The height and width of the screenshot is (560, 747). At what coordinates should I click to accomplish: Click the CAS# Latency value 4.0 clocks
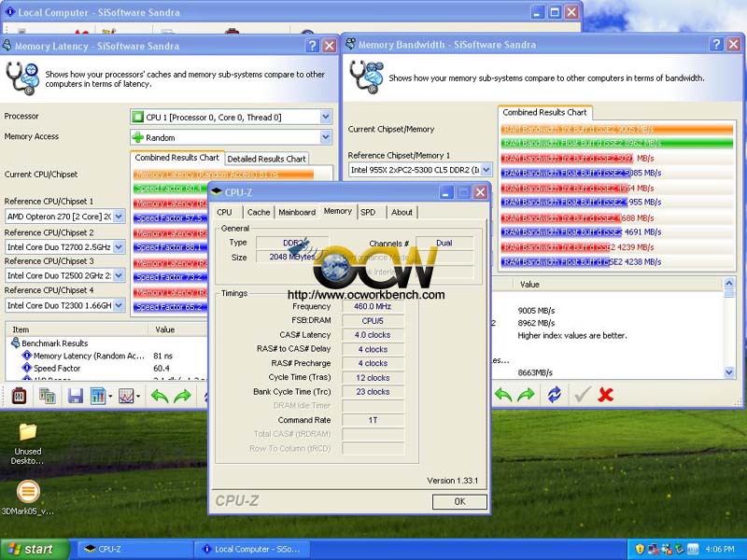[x=373, y=335]
